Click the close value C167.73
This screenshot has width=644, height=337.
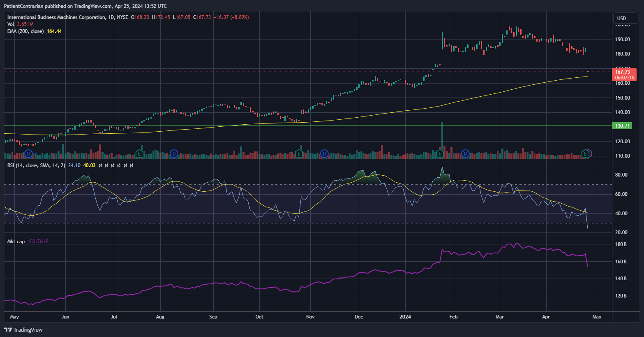tap(202, 17)
